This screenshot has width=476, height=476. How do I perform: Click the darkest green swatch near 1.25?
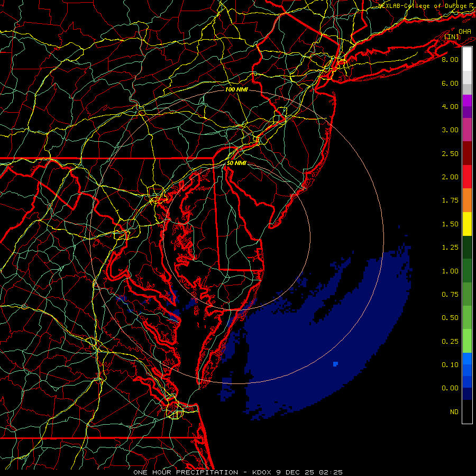pyautogui.click(x=467, y=247)
